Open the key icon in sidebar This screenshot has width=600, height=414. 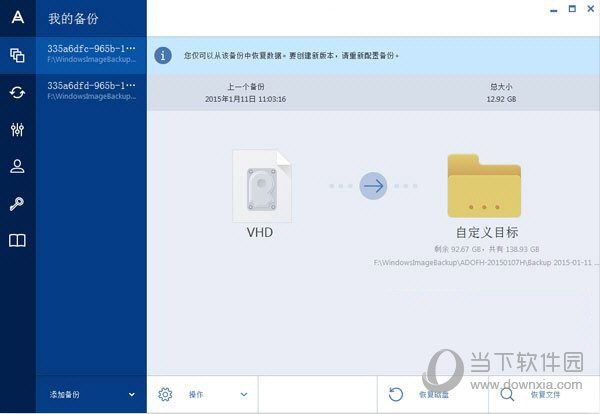(17, 204)
